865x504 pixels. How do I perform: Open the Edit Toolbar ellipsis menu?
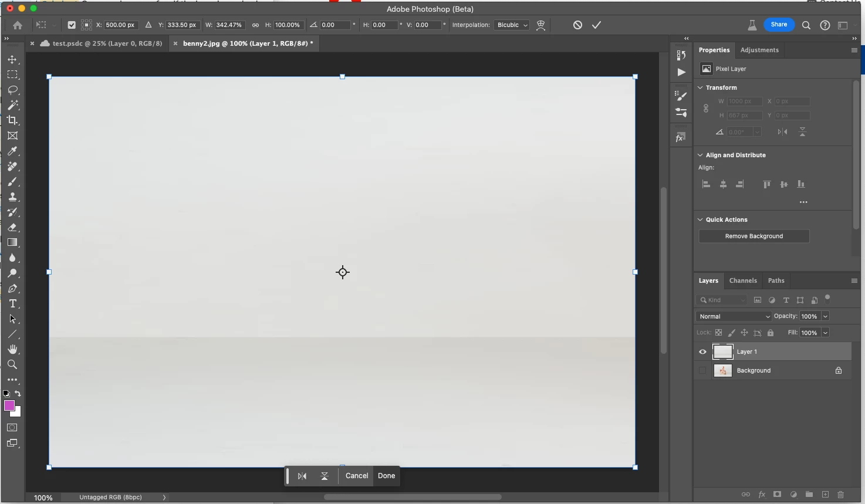pos(12,380)
